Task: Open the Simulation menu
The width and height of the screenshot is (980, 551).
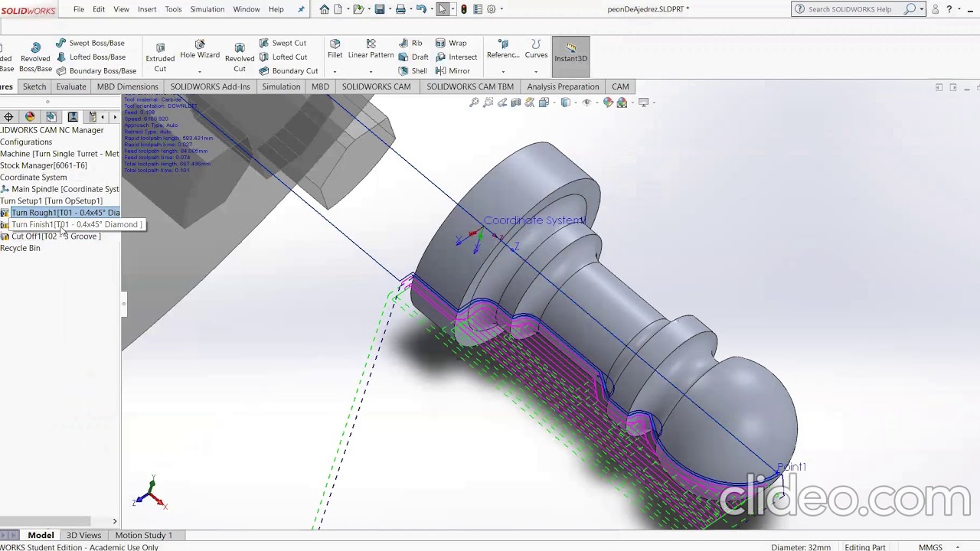Action: click(207, 9)
